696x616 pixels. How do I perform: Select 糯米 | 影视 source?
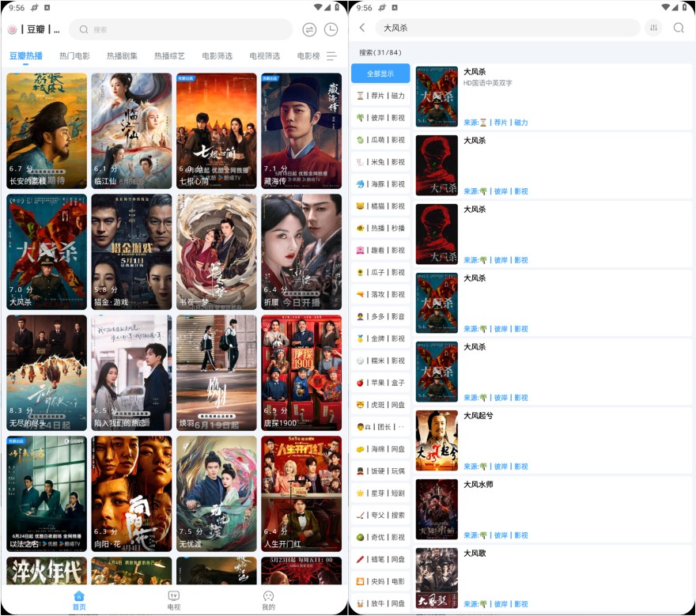[380, 361]
